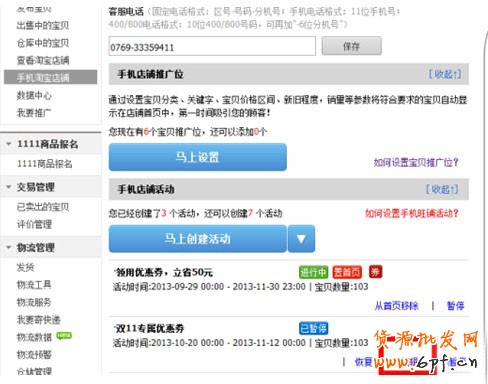Click the red 置首页 badge
This screenshot has height=384, width=488.
347,272
